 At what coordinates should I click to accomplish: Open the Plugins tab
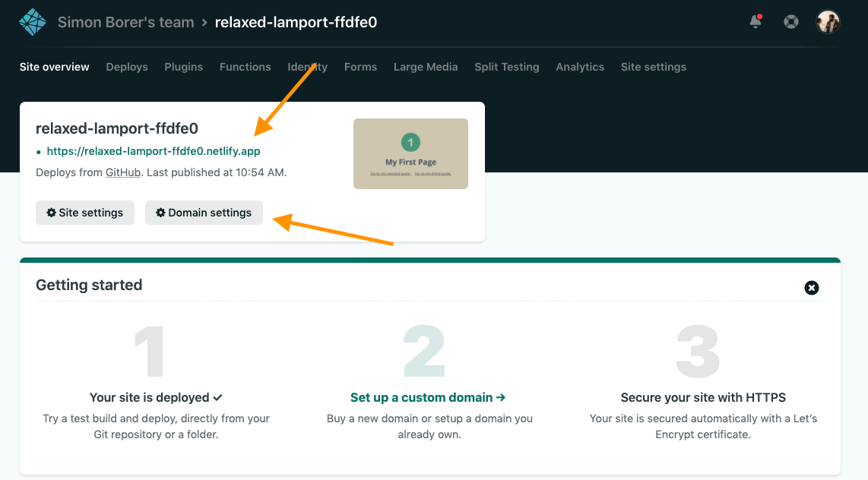(x=183, y=67)
